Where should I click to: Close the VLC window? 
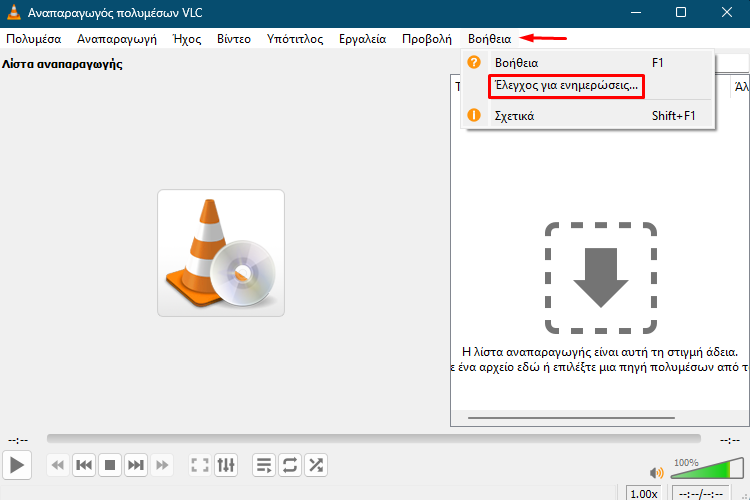point(727,12)
